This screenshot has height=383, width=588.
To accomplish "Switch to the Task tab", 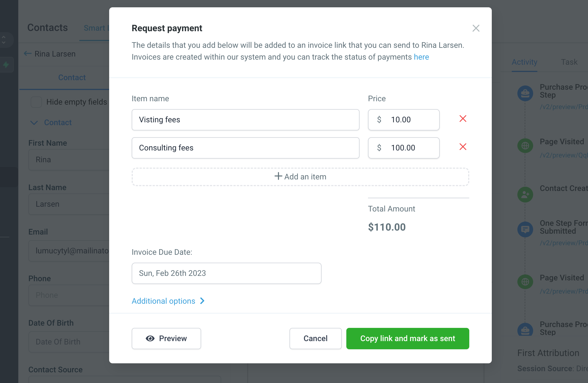I will click(x=569, y=62).
